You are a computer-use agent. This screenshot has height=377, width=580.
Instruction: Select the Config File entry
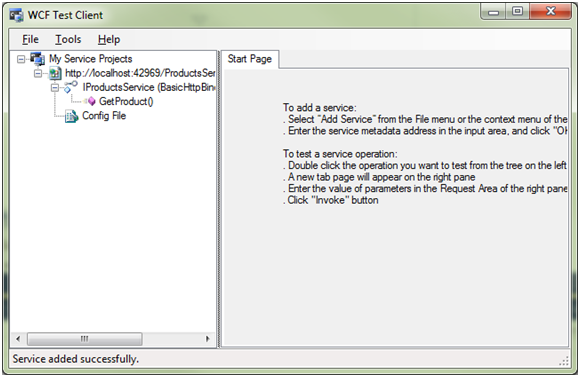[104, 116]
